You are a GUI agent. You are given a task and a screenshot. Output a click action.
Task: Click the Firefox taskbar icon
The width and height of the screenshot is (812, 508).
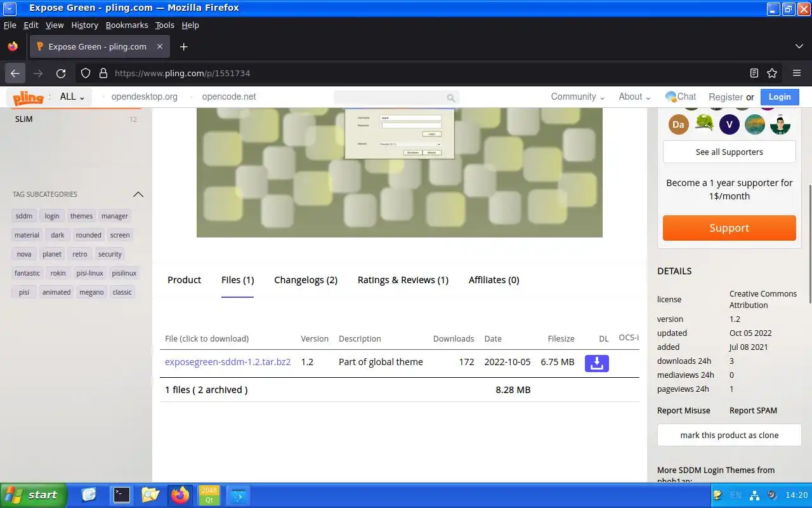click(x=180, y=495)
